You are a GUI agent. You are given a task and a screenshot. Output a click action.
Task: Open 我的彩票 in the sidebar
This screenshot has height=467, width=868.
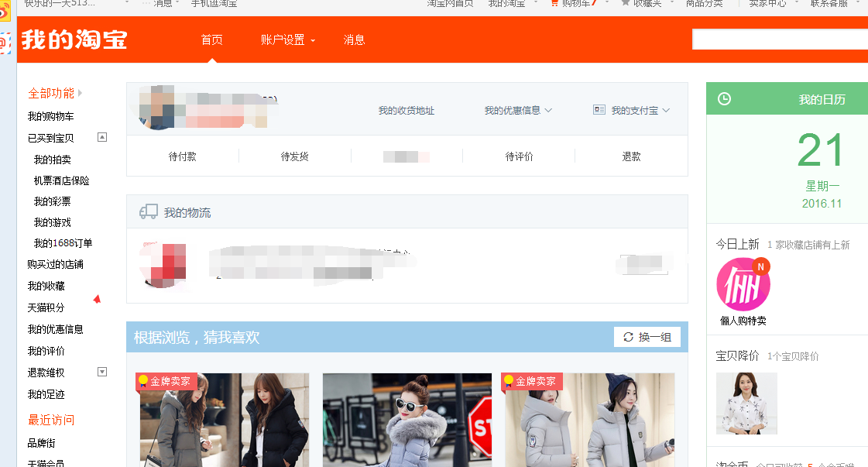pyautogui.click(x=53, y=201)
